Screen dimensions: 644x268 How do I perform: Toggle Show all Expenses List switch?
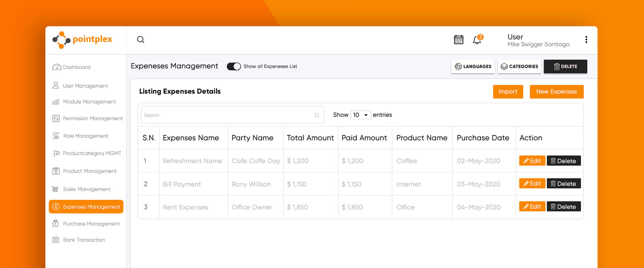pos(234,66)
